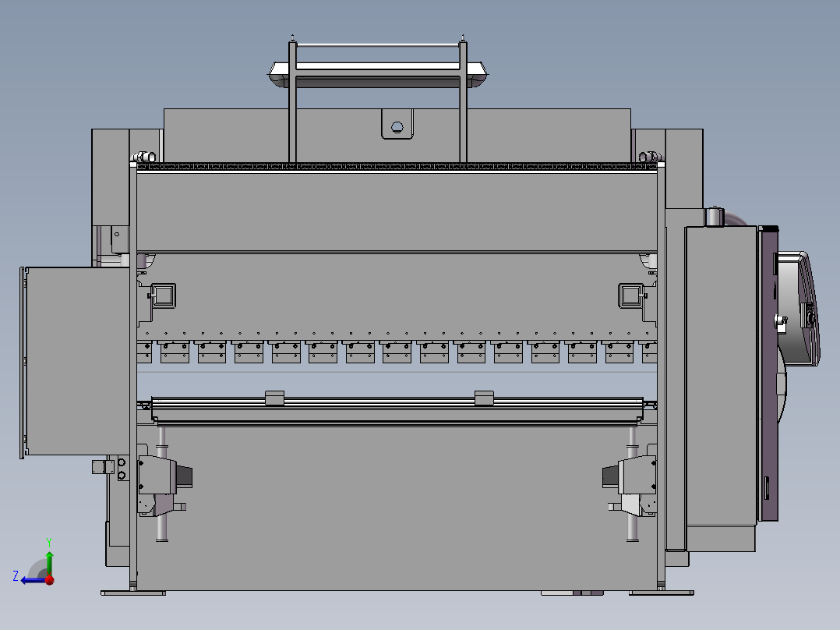Select the large upper ram plate
The height and width of the screenshot is (630, 840).
click(397, 212)
